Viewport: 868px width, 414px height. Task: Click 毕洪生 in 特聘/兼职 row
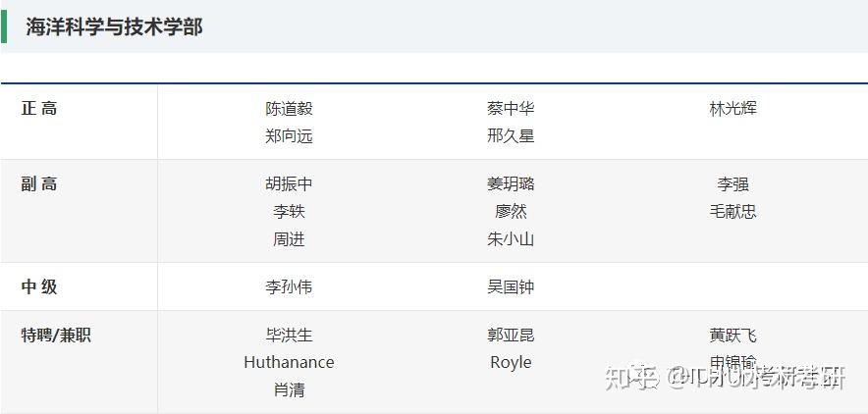(289, 335)
